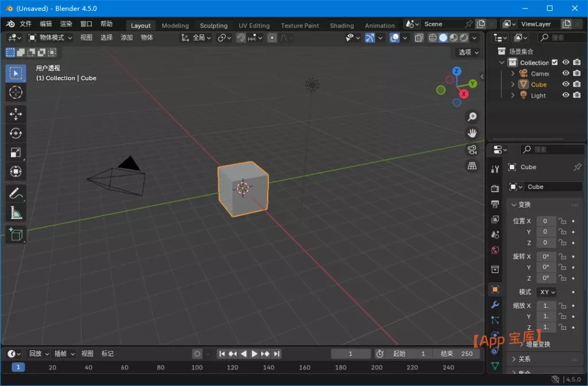Open the rotation mode XY dropdown
Viewport: 588px width, 386px height.
tap(546, 292)
